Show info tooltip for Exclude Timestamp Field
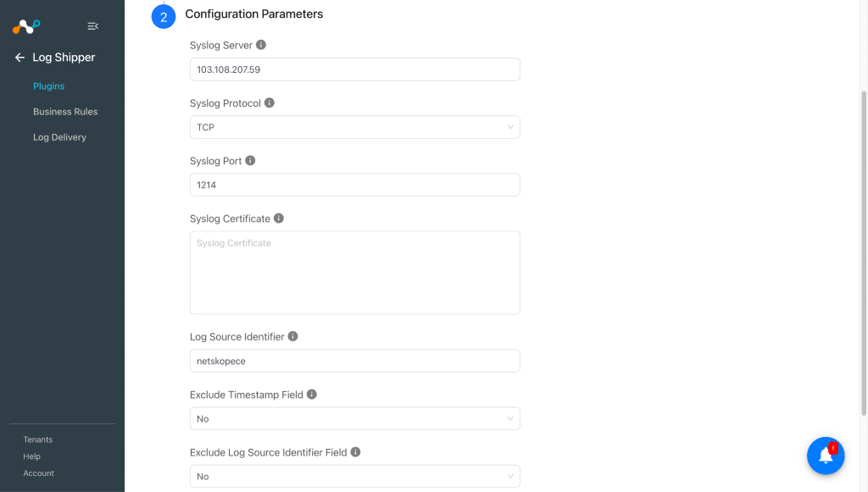Viewport: 868px width, 492px height. pyautogui.click(x=312, y=394)
